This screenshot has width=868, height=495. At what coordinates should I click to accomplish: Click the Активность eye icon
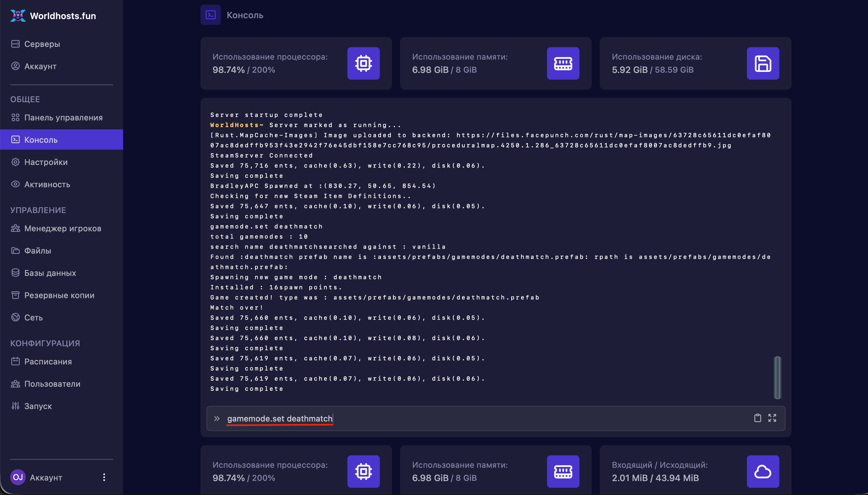15,184
